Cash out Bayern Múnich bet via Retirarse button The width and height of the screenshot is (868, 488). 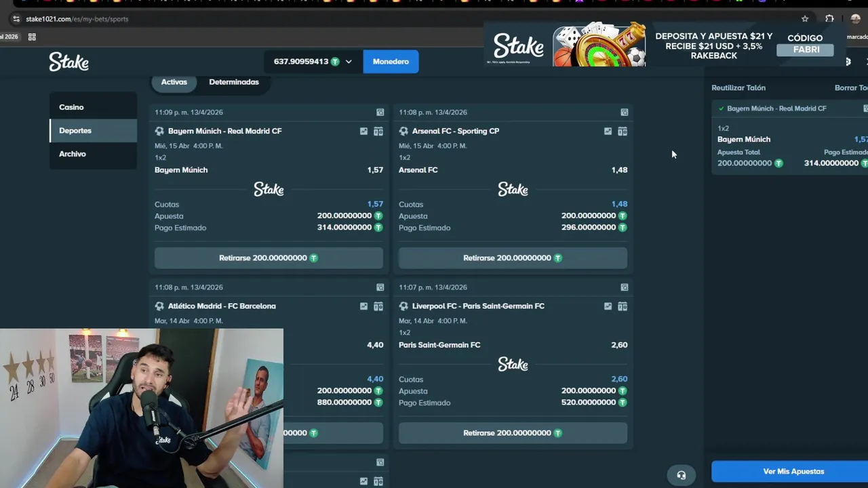(x=269, y=258)
